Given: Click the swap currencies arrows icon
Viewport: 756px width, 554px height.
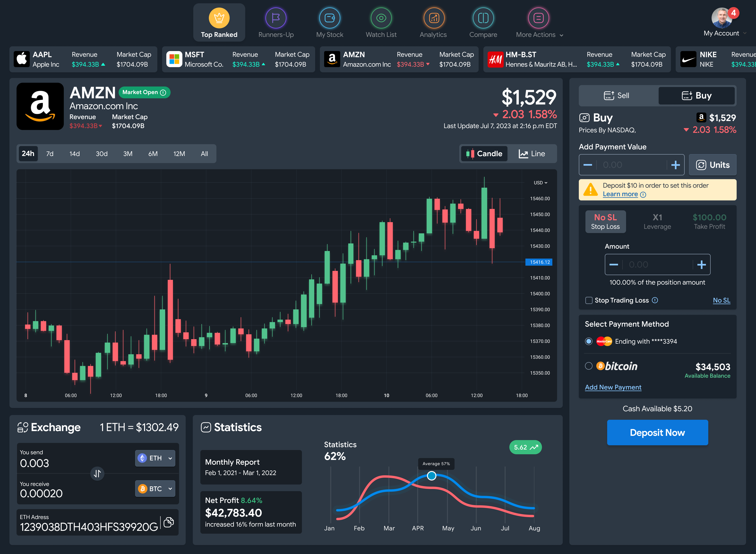Looking at the screenshot, I should [x=97, y=473].
